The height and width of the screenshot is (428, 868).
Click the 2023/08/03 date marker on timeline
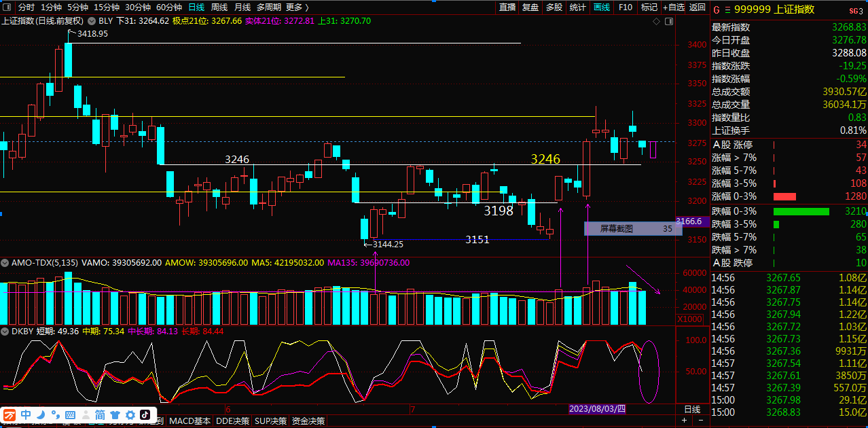(x=596, y=409)
